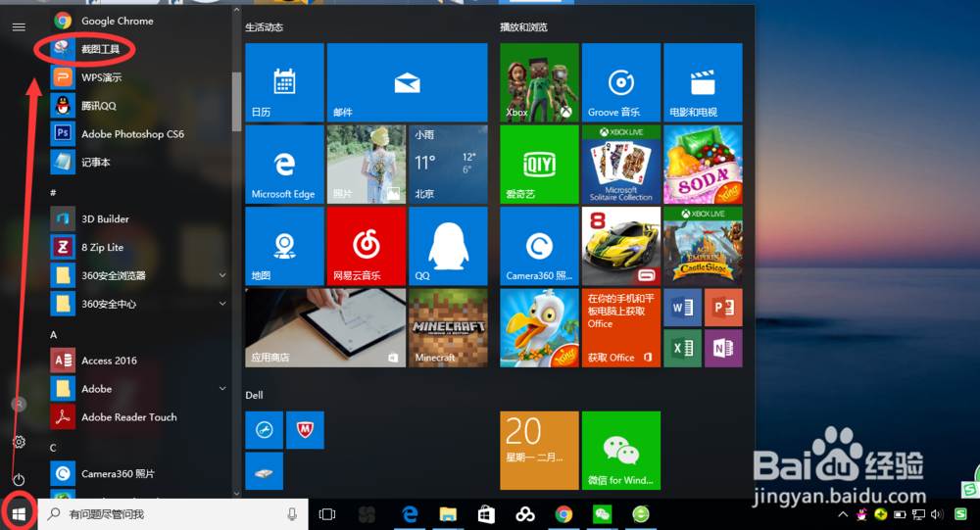Screen dimensions: 980x530
Task: Expand the 360安全中心 folder
Action: [222, 304]
